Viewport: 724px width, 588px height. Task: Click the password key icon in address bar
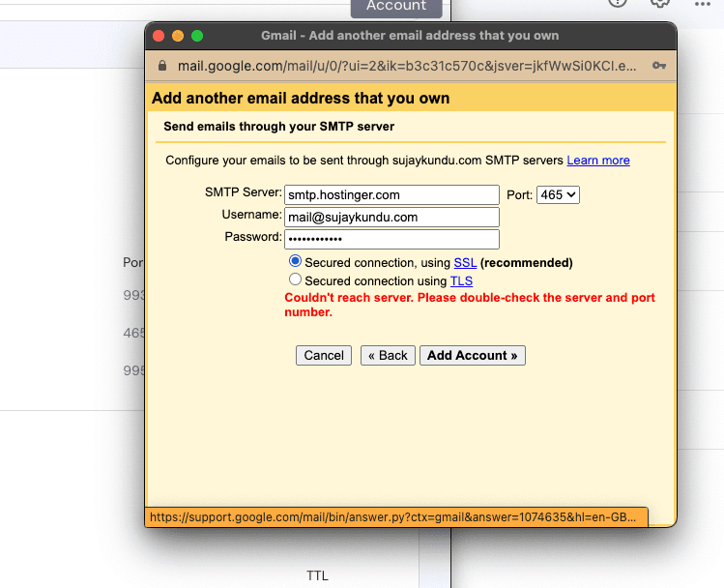tap(659, 66)
